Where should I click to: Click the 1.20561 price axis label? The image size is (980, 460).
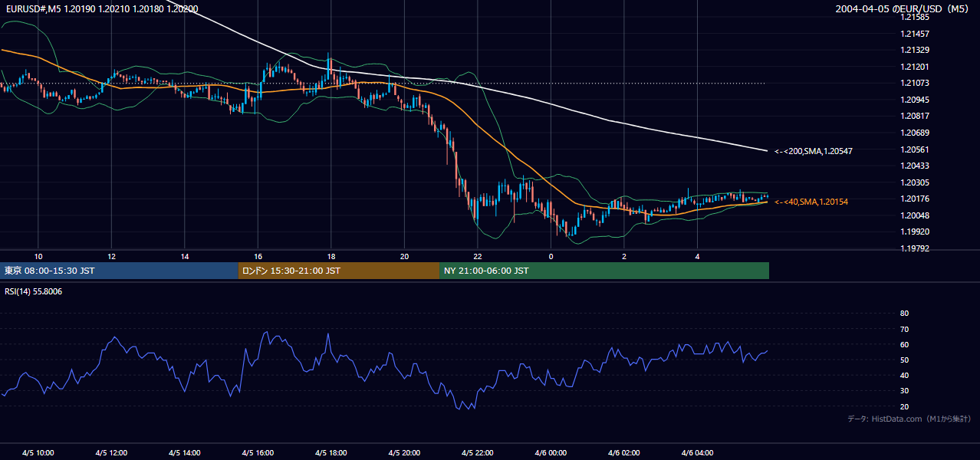(916, 149)
